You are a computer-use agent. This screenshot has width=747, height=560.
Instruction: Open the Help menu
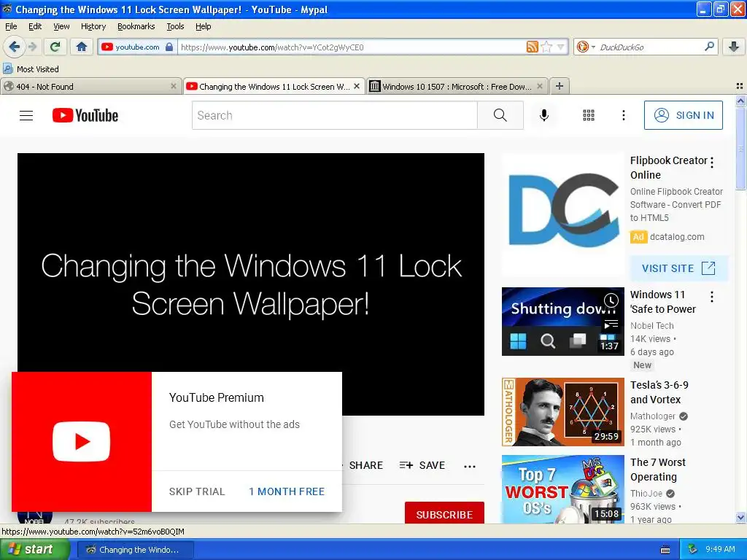[x=203, y=26]
